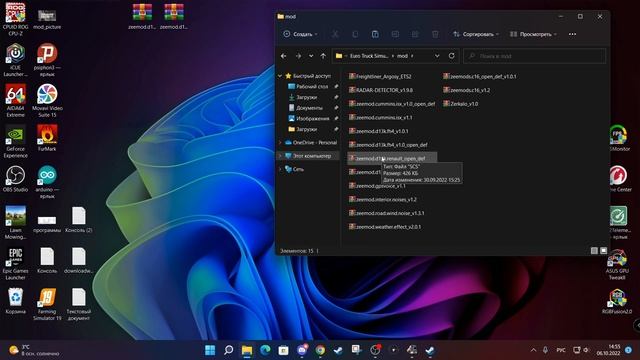Select file zeemod.weather.effect_v2.0.1

pos(385,227)
